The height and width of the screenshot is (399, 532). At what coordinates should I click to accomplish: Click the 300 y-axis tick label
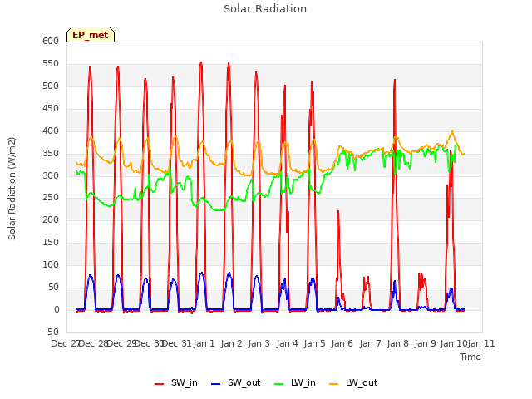[51, 175]
